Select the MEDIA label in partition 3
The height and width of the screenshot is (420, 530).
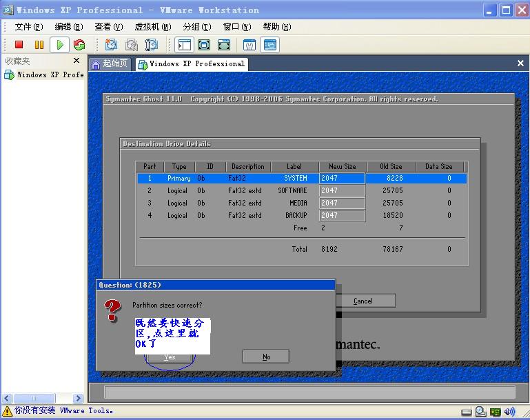click(x=298, y=203)
